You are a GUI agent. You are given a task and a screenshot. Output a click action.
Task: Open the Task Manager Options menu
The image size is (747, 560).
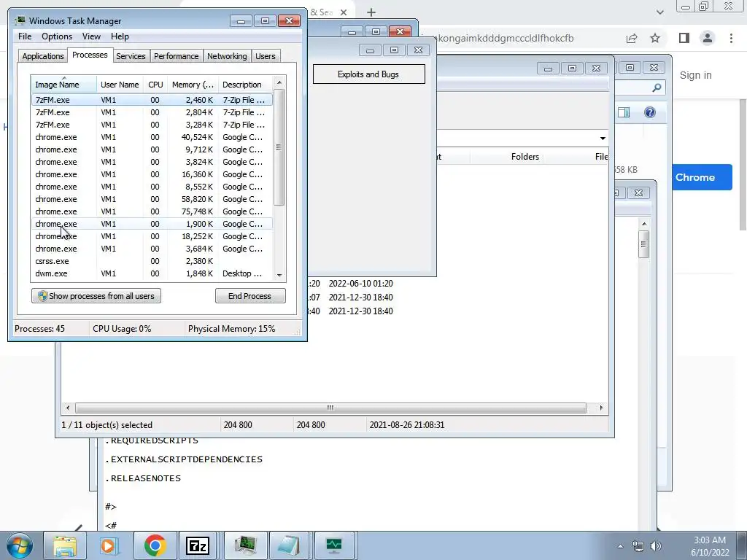tap(57, 36)
